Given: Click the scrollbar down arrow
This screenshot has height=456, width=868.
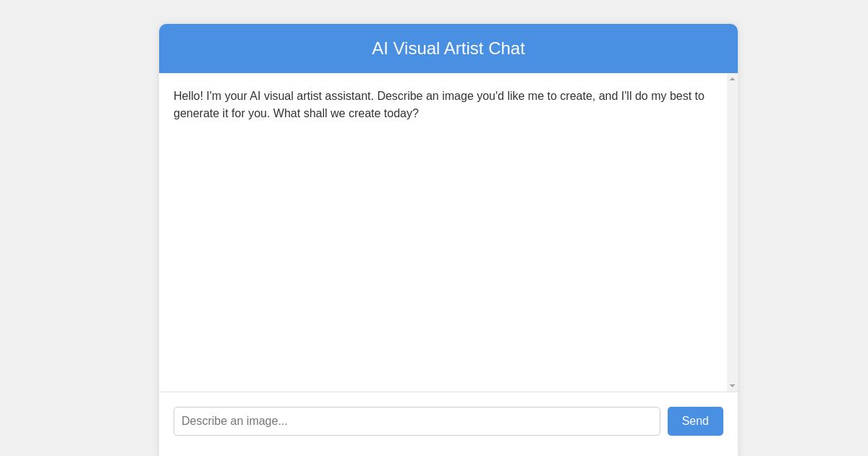Looking at the screenshot, I should pos(732,385).
